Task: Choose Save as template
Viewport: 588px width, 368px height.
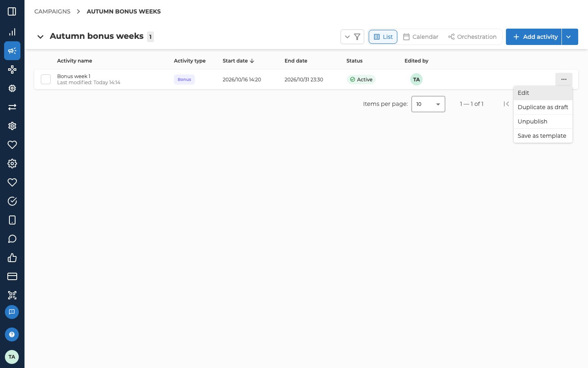Action: [543, 136]
